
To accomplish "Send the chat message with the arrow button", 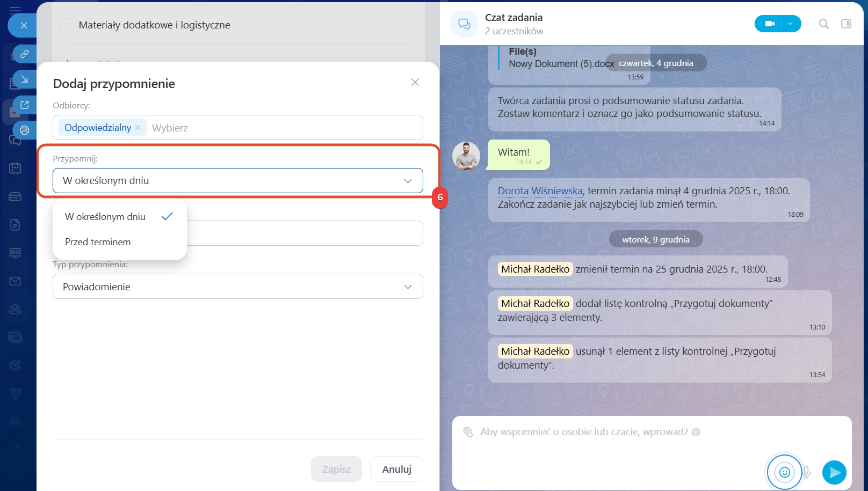I will coord(834,472).
